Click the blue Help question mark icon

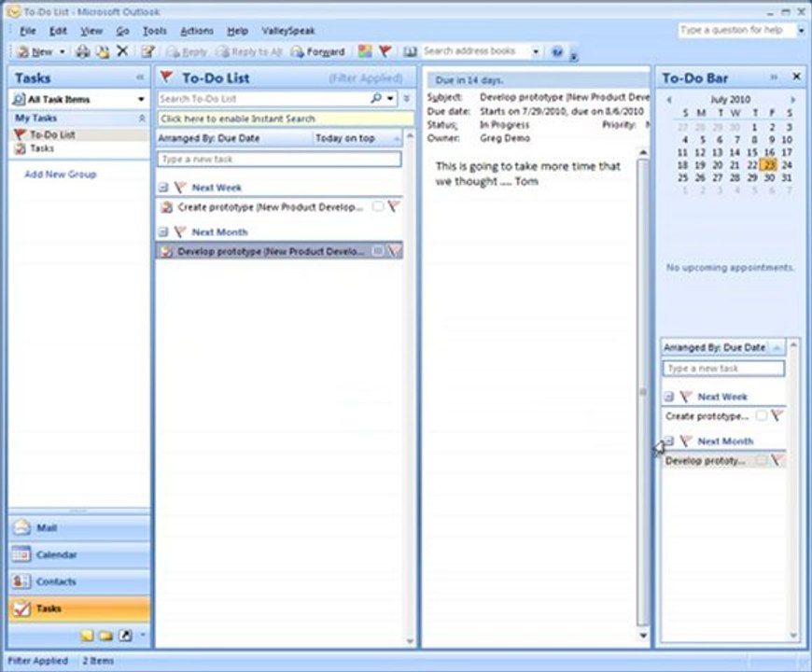[557, 51]
